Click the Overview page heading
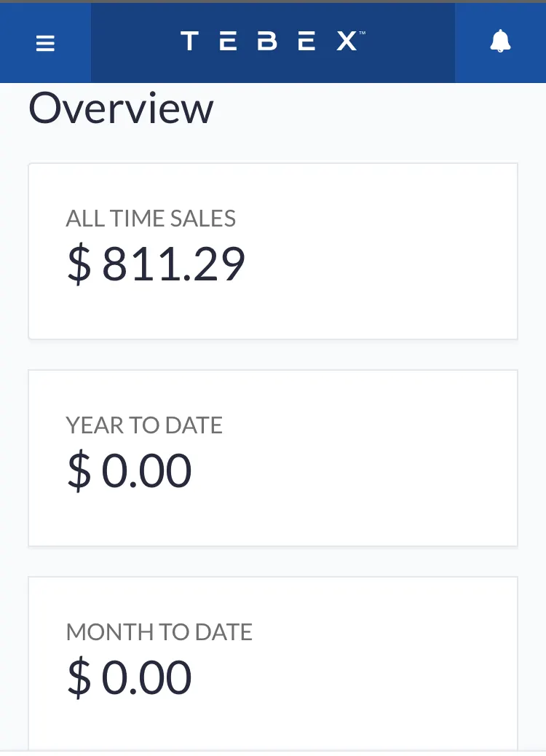Image resolution: width=546 pixels, height=756 pixels. tap(121, 109)
